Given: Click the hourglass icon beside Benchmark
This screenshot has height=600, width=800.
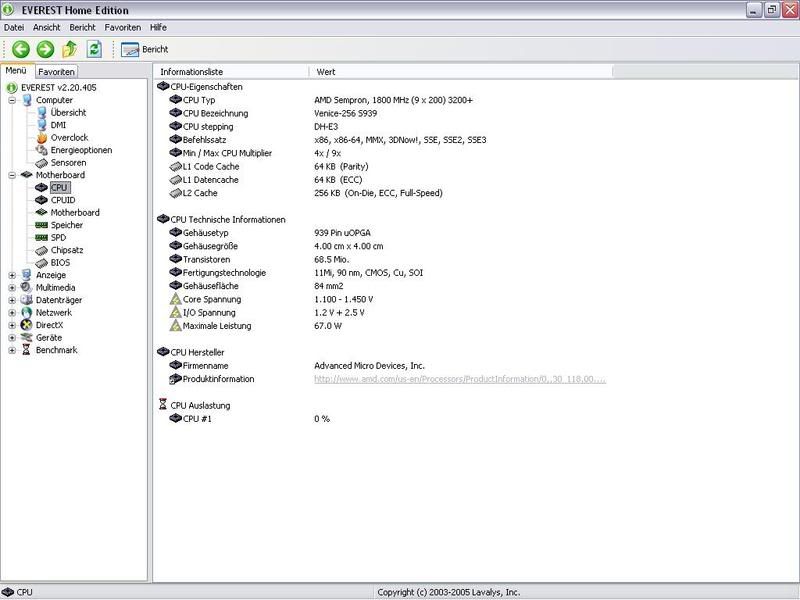Looking at the screenshot, I should tap(27, 350).
